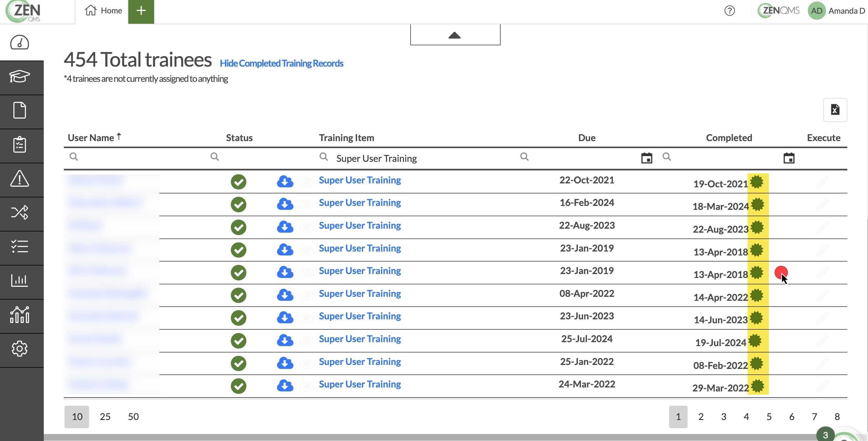
Task: Go to page 5 of results
Action: tap(769, 417)
